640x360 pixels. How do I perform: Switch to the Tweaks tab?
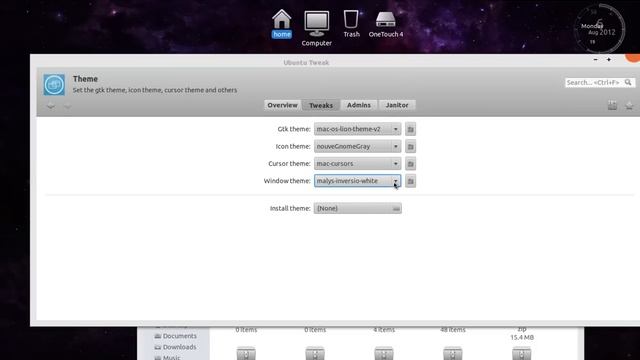point(321,105)
